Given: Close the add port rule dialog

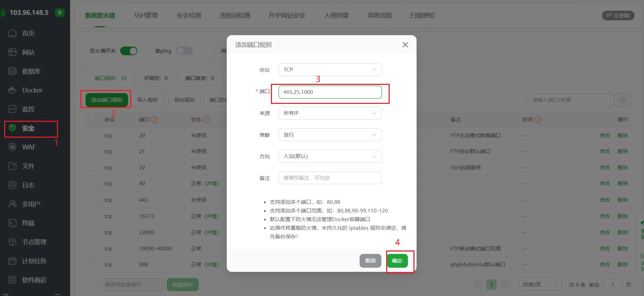Looking at the screenshot, I should [x=405, y=45].
